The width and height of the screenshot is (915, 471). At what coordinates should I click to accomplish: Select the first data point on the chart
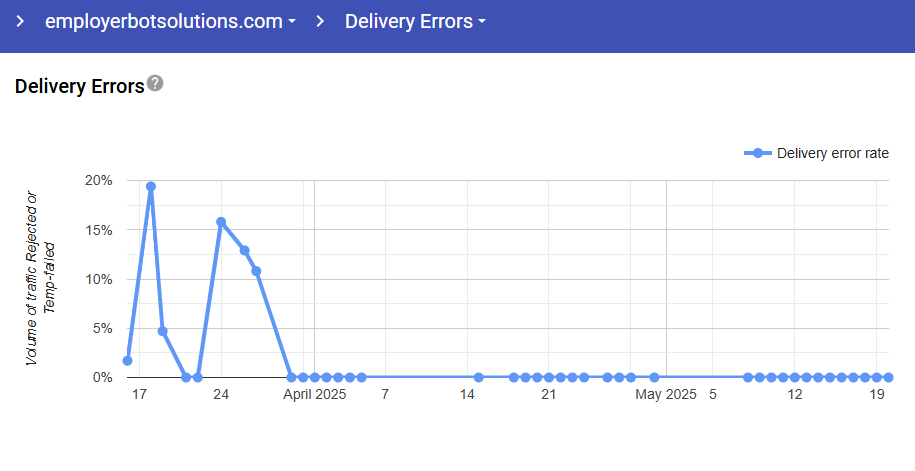tap(127, 361)
